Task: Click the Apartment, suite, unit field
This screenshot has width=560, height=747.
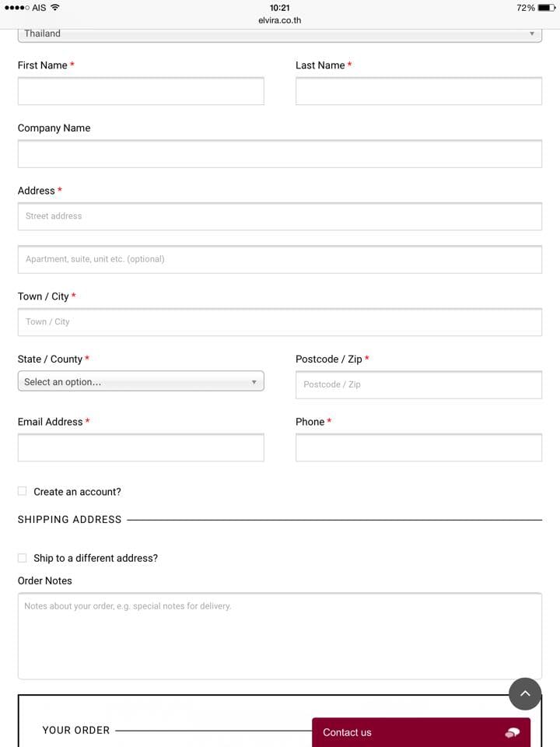Action: click(x=280, y=259)
